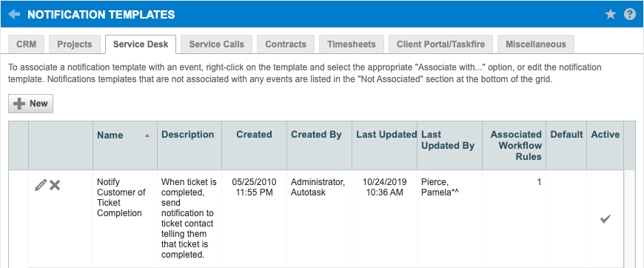The width and height of the screenshot is (644, 268).
Task: Delete template with the X icon
Action: 55,185
